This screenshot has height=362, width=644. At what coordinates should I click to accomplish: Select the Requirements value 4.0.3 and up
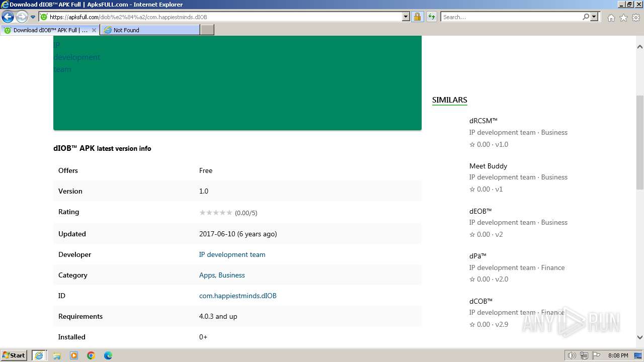tap(218, 316)
